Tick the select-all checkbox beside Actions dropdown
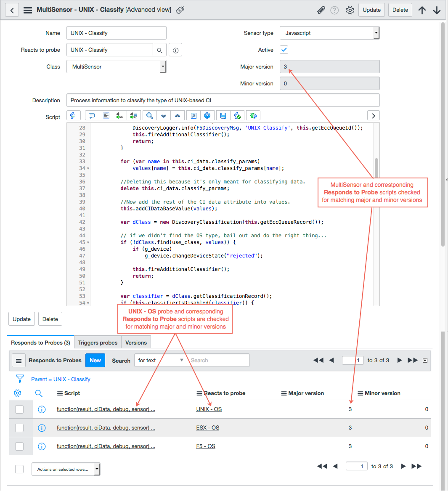Image resolution: width=448 pixels, height=491 pixels. 19,469
